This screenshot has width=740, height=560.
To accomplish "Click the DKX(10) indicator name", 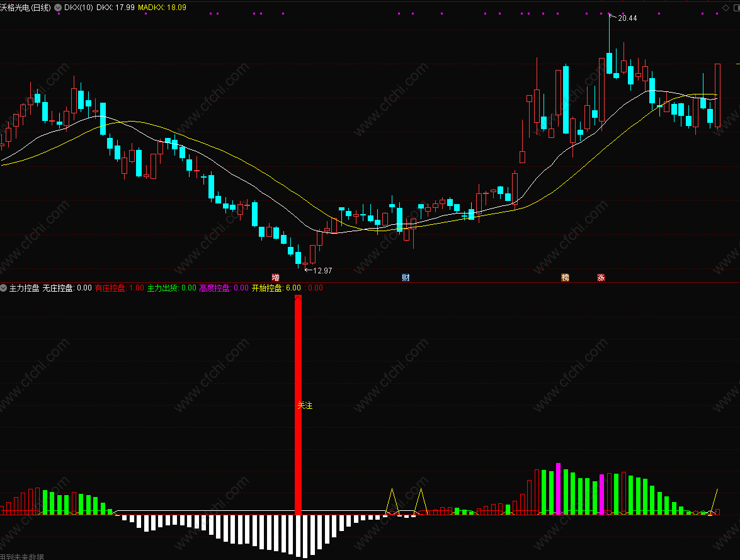I will pos(78,8).
